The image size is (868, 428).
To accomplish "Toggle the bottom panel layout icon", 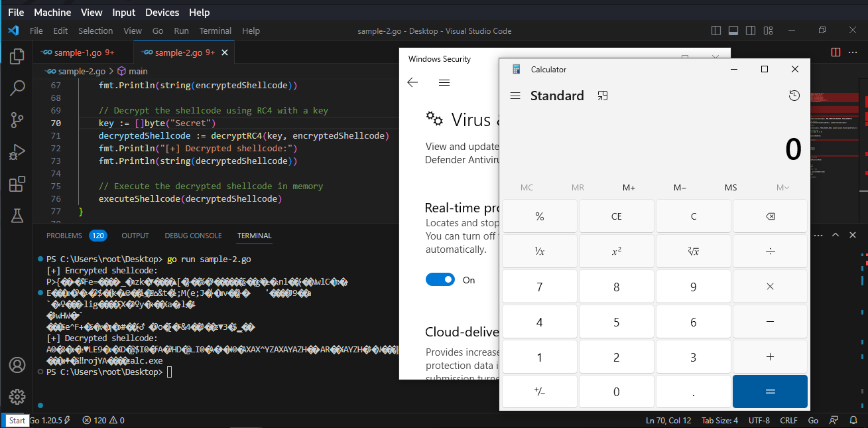I will coord(733,31).
